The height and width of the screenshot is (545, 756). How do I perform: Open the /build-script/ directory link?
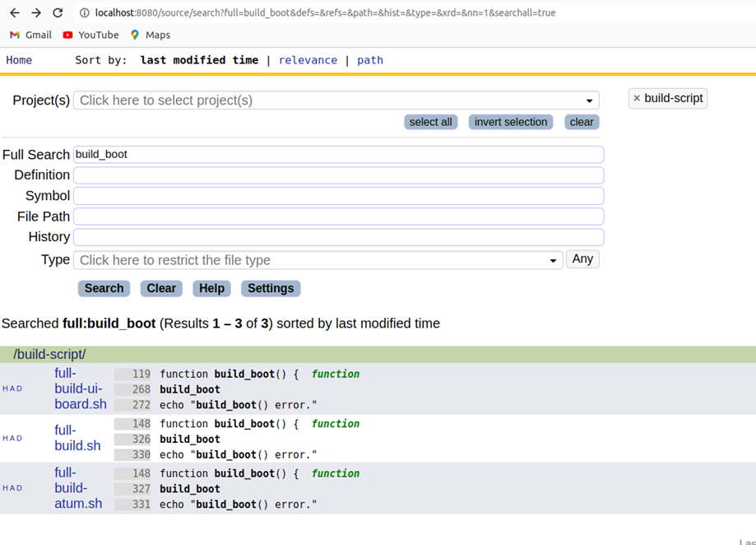point(49,355)
